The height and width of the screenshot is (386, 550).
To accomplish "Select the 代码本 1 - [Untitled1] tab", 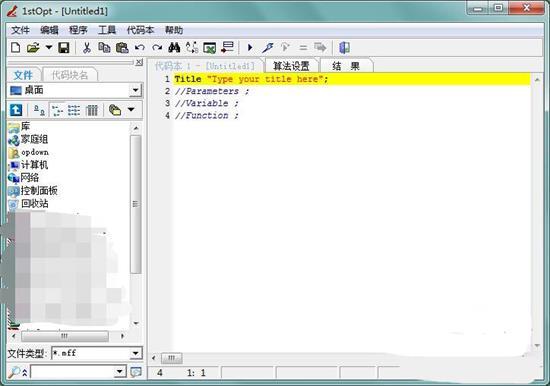I will [x=205, y=66].
